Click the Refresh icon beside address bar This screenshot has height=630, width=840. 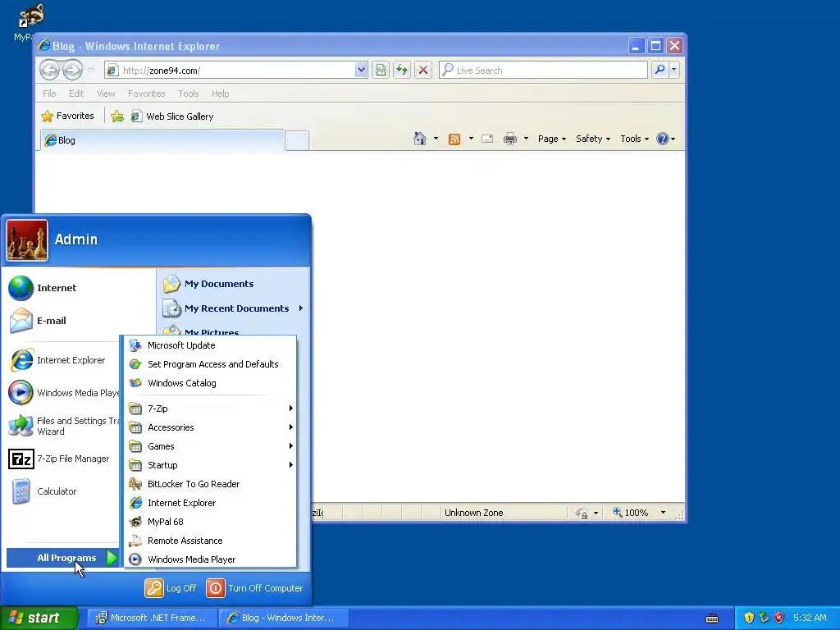[x=402, y=70]
